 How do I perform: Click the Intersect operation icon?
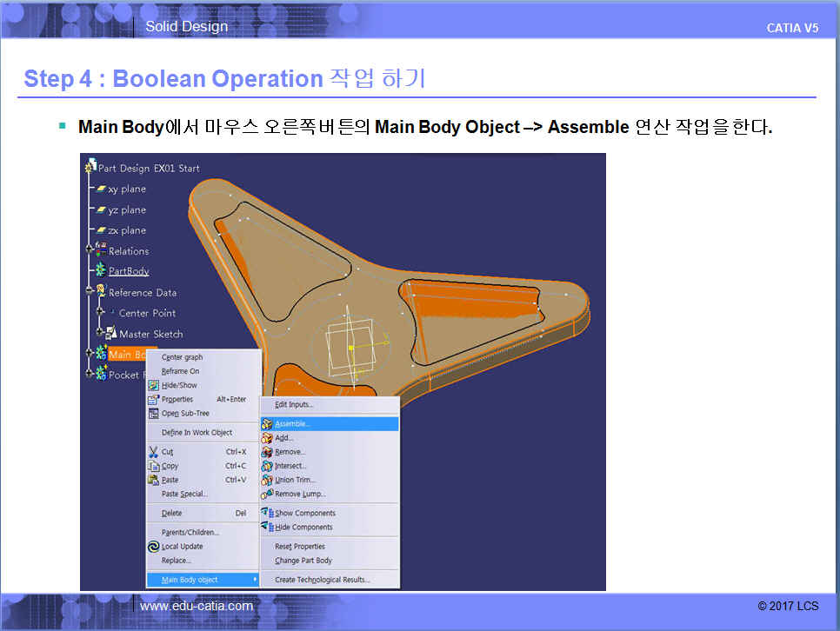click(x=268, y=466)
